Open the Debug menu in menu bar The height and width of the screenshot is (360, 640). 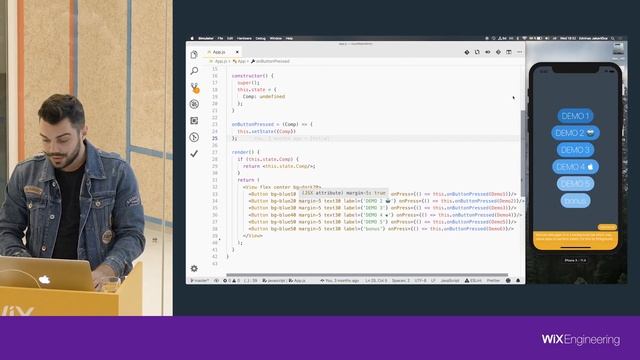click(260, 38)
